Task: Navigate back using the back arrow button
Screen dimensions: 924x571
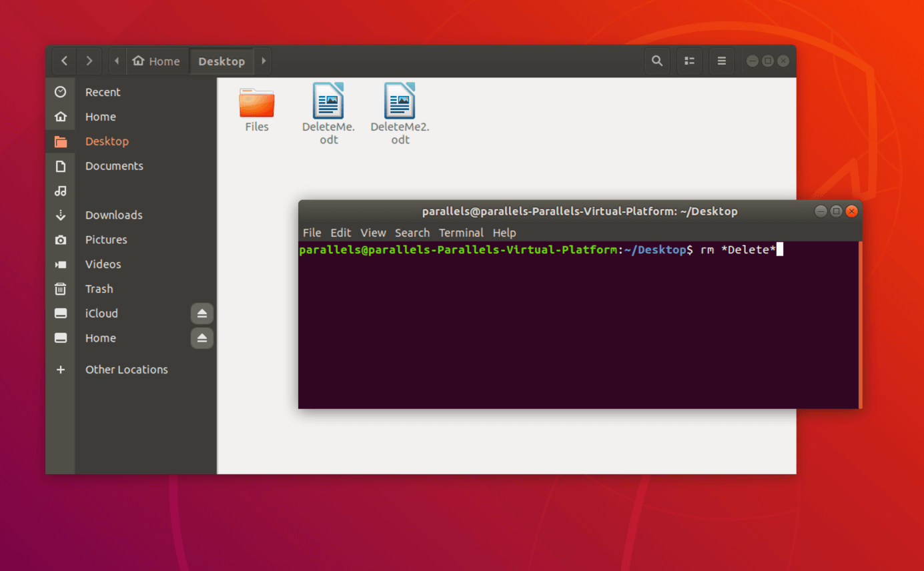Action: [63, 61]
